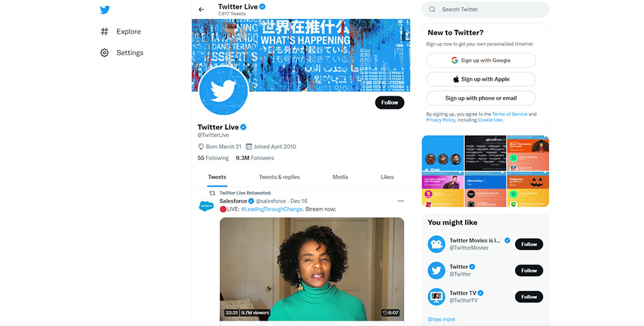This screenshot has height=326, width=644.
Task: Go back using the arrow icon
Action: point(201,9)
